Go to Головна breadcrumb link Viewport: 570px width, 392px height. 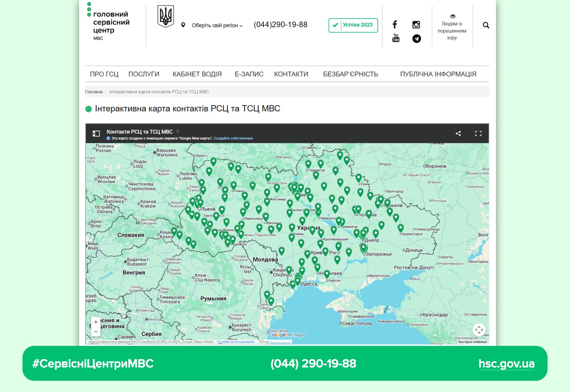94,92
